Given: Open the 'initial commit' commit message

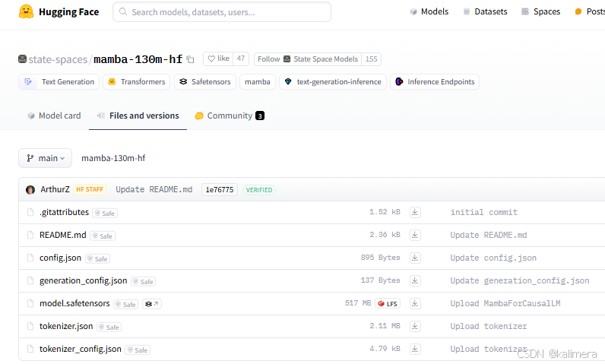Looking at the screenshot, I should pyautogui.click(x=484, y=212).
